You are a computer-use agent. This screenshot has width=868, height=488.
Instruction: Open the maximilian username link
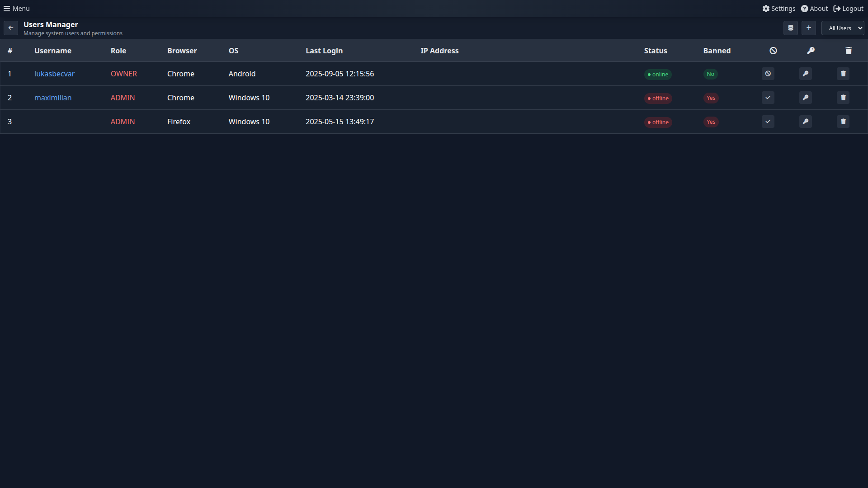53,98
